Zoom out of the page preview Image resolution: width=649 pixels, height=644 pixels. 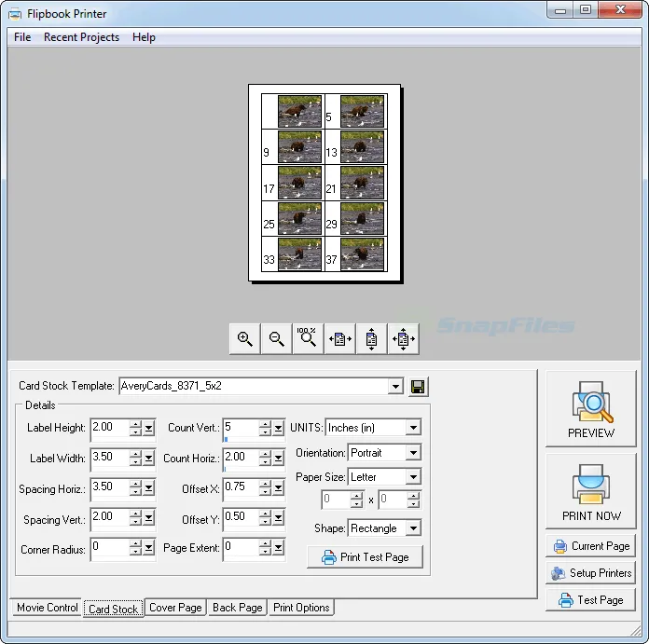(x=276, y=338)
